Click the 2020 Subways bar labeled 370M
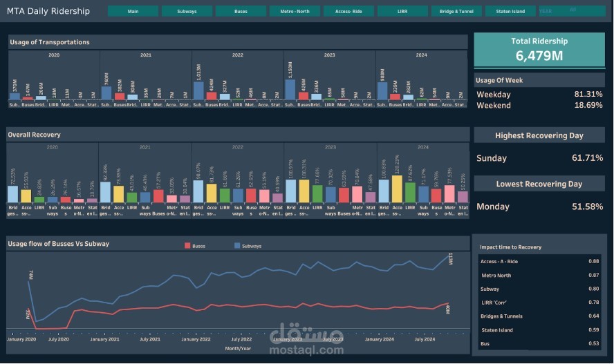The image size is (614, 364). (15, 97)
